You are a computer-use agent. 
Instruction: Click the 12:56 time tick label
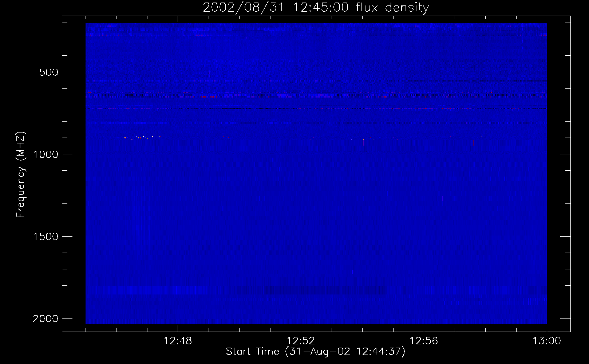[x=424, y=341]
